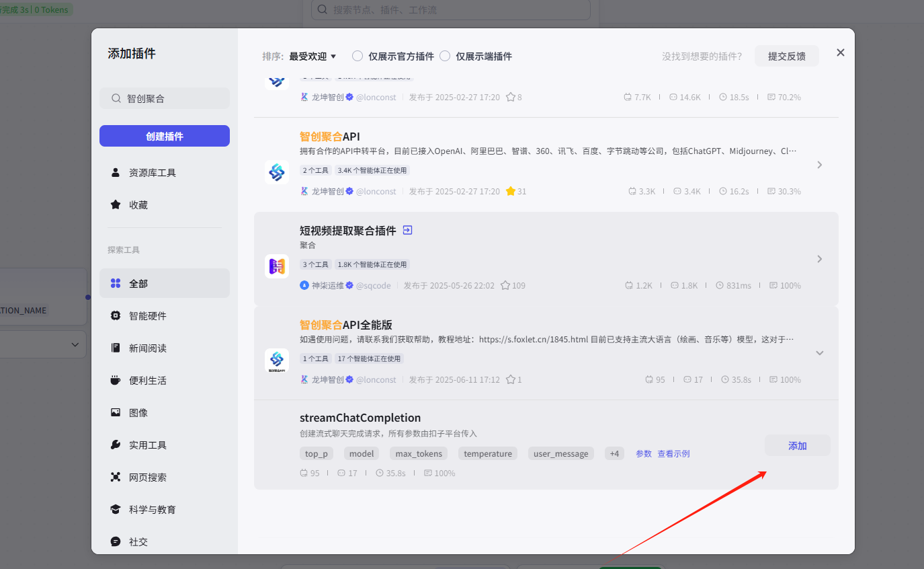Click the coffee cup icon beside 便利生活
The height and width of the screenshot is (569, 924).
point(116,381)
